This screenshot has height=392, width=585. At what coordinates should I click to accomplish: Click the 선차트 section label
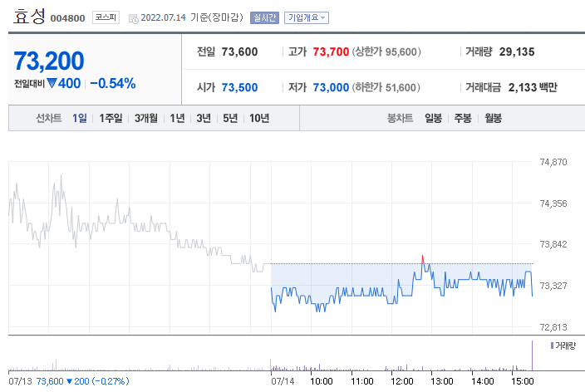[48, 118]
